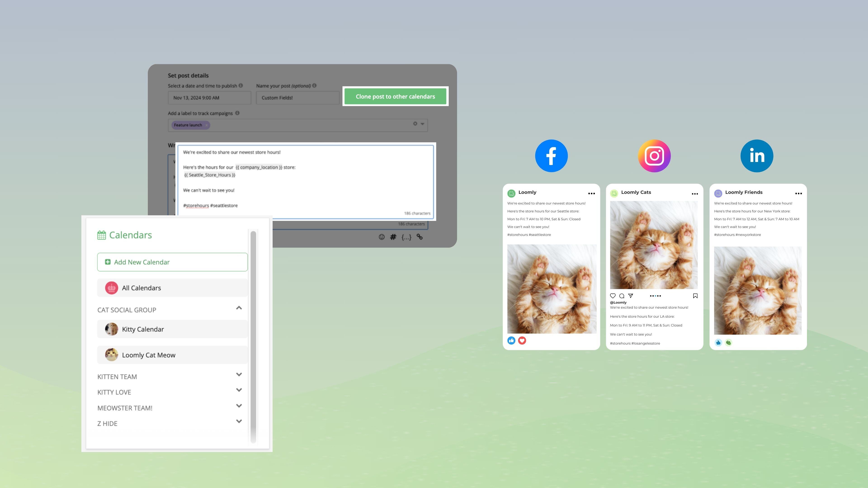Viewport: 868px width, 488px height.
Task: Click the LinkedIn logo icon
Action: click(x=757, y=156)
